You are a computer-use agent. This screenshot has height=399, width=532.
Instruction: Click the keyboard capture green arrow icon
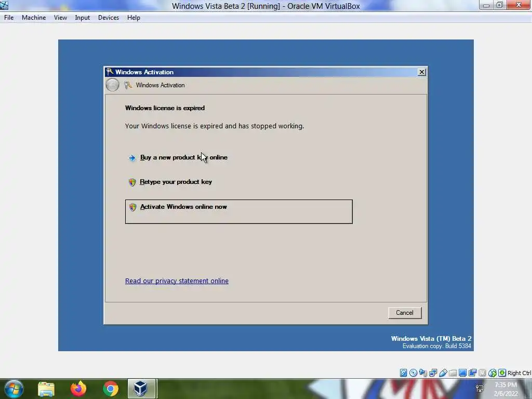[502, 373]
